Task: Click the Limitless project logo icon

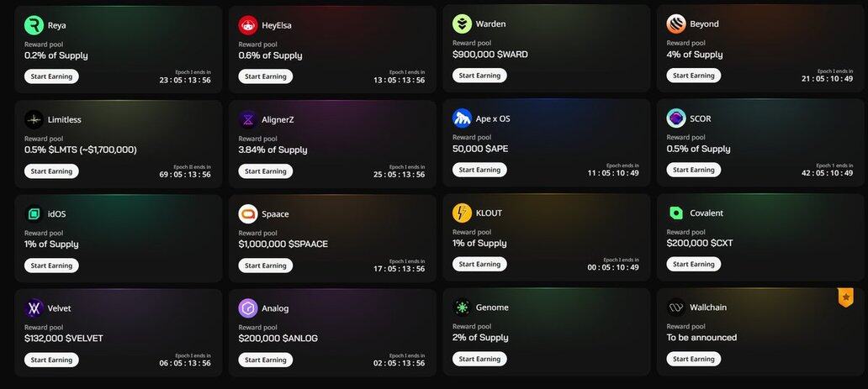Action: [34, 119]
